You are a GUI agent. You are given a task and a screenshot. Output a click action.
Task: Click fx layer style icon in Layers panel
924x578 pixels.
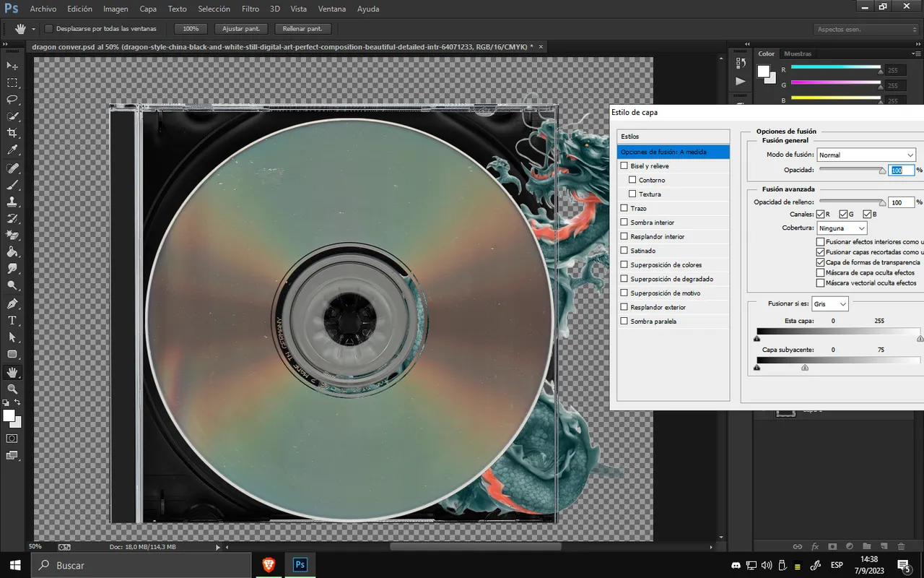pos(815,547)
